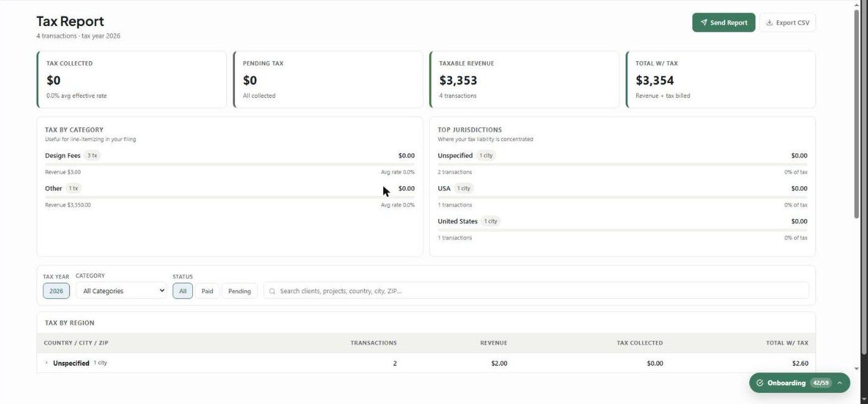Select the All status filter
The height and width of the screenshot is (404, 868).
[x=183, y=291]
